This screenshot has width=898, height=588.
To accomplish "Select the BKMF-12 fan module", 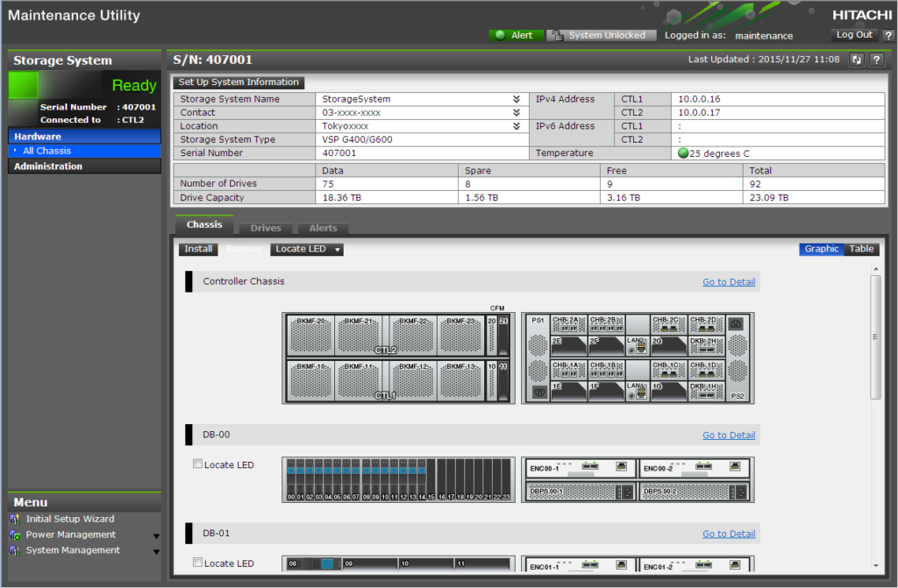I will (413, 380).
